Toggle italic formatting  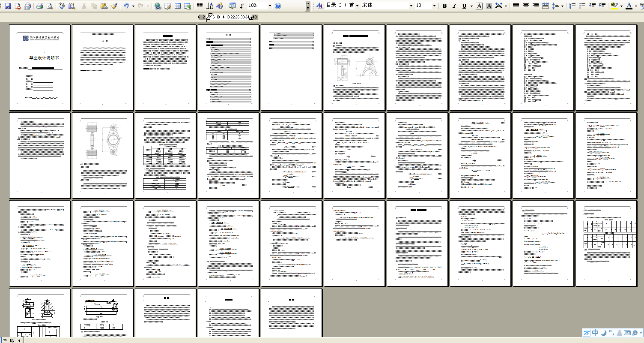(x=454, y=6)
